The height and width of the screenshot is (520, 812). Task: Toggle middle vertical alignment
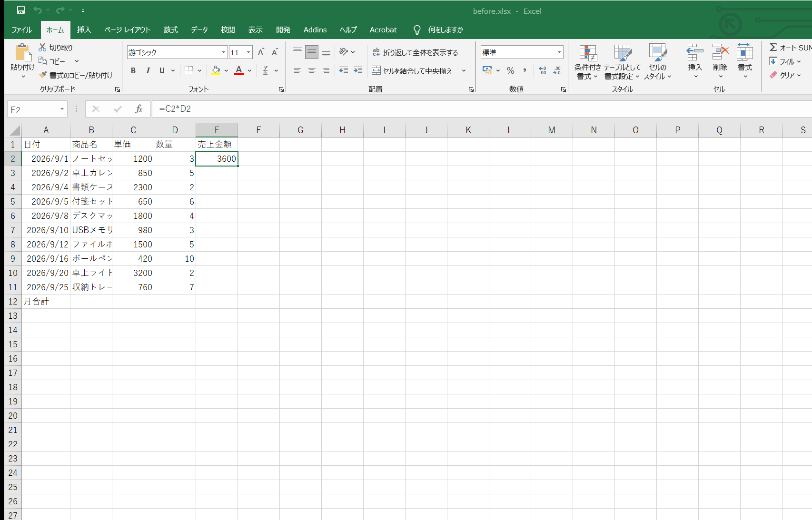pyautogui.click(x=312, y=52)
